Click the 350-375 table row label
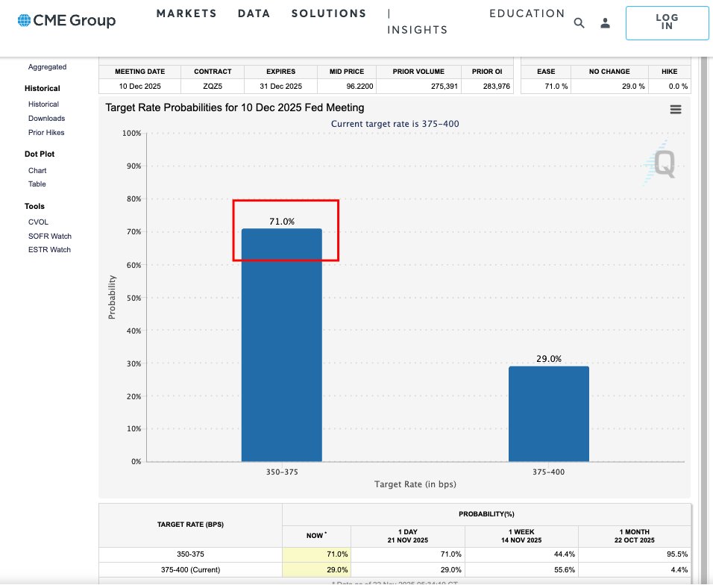The image size is (713, 588). pos(190,554)
